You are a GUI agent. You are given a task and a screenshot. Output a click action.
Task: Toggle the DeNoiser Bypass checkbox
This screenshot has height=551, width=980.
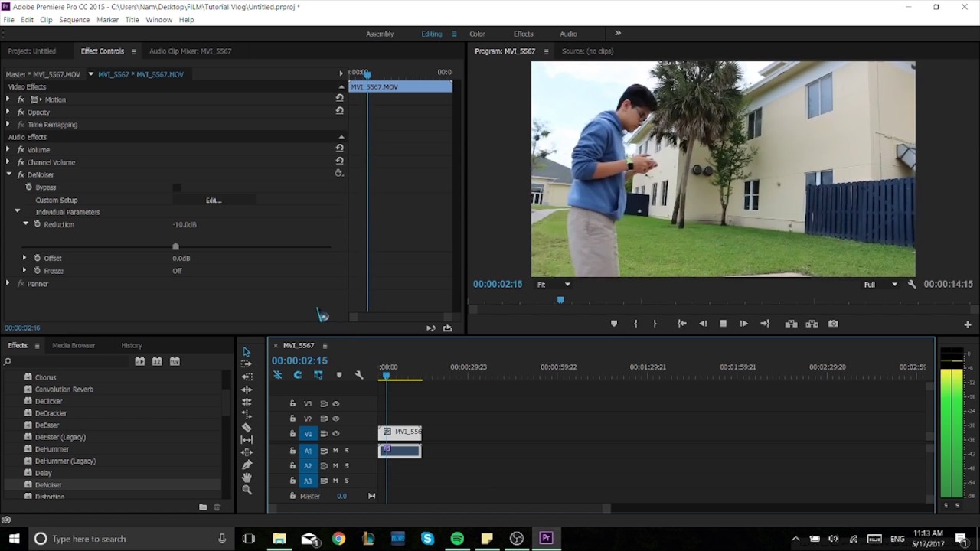click(177, 187)
